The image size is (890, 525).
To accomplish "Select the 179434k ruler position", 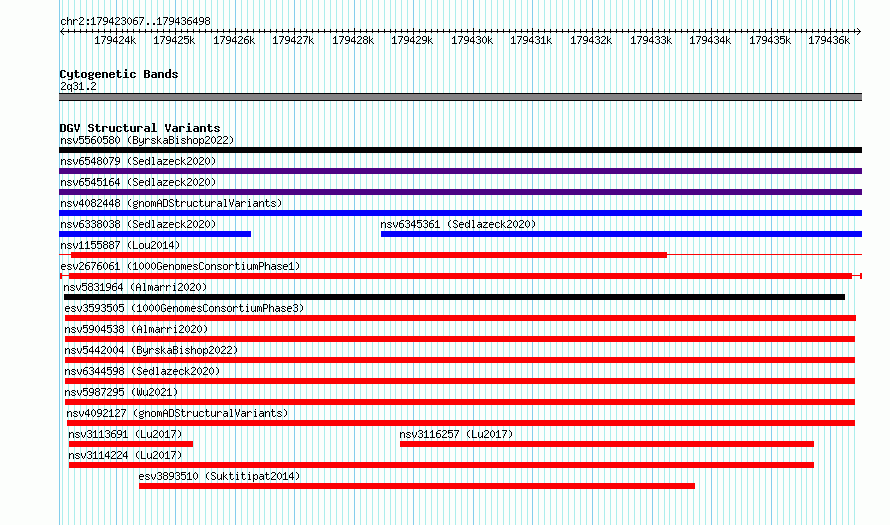I will (x=710, y=40).
